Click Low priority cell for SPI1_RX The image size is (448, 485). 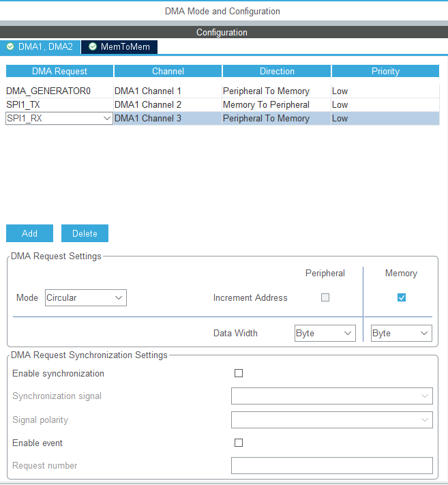pos(385,119)
